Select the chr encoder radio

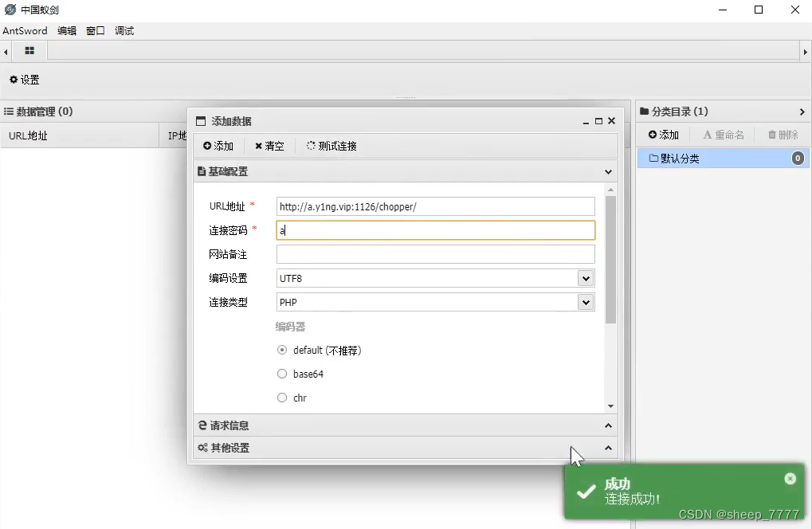tap(282, 398)
